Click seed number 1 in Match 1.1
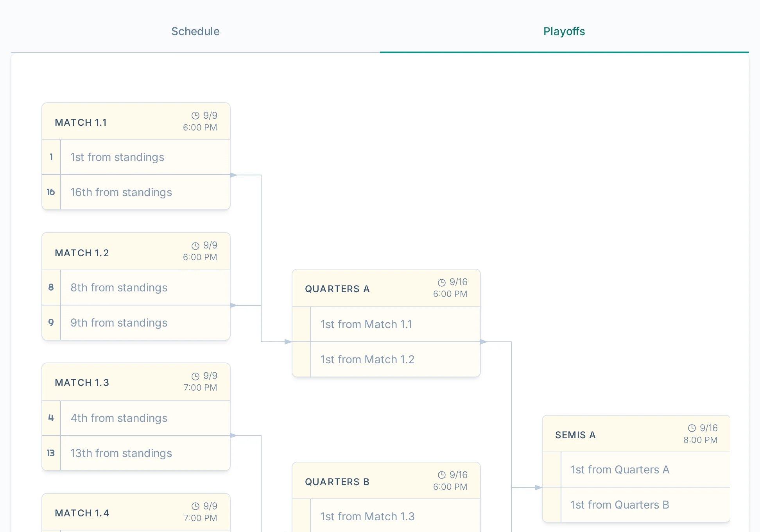760x532 pixels. [51, 157]
